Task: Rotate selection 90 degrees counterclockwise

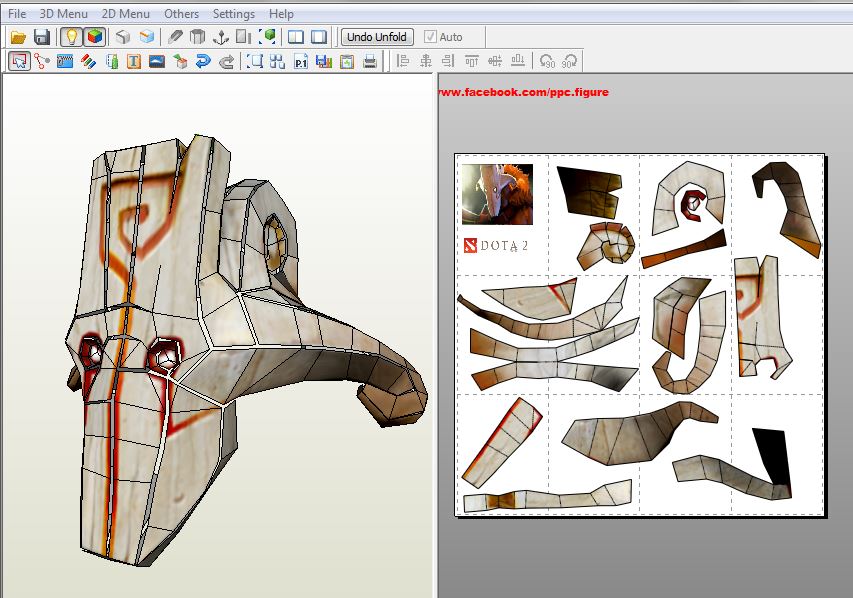Action: (547, 61)
